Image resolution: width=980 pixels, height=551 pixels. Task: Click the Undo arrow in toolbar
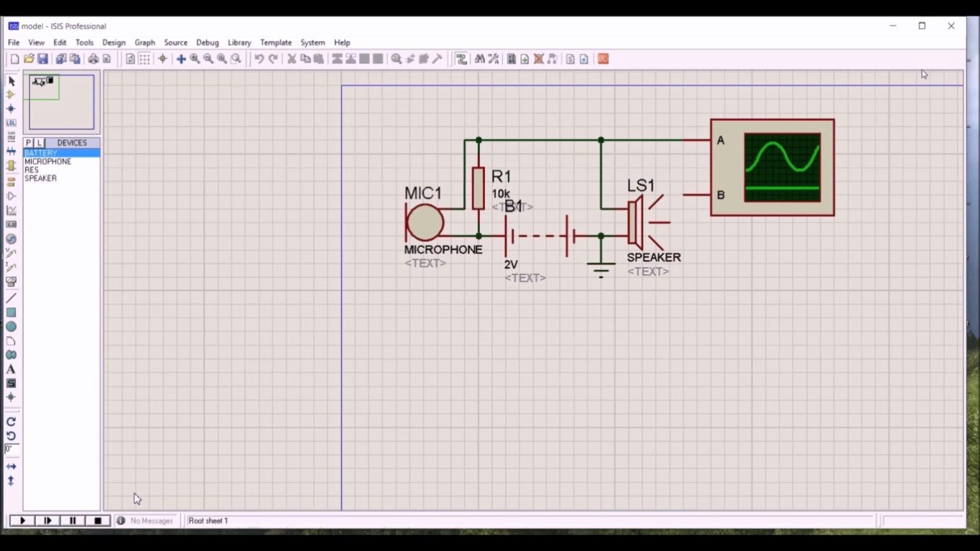click(x=259, y=59)
